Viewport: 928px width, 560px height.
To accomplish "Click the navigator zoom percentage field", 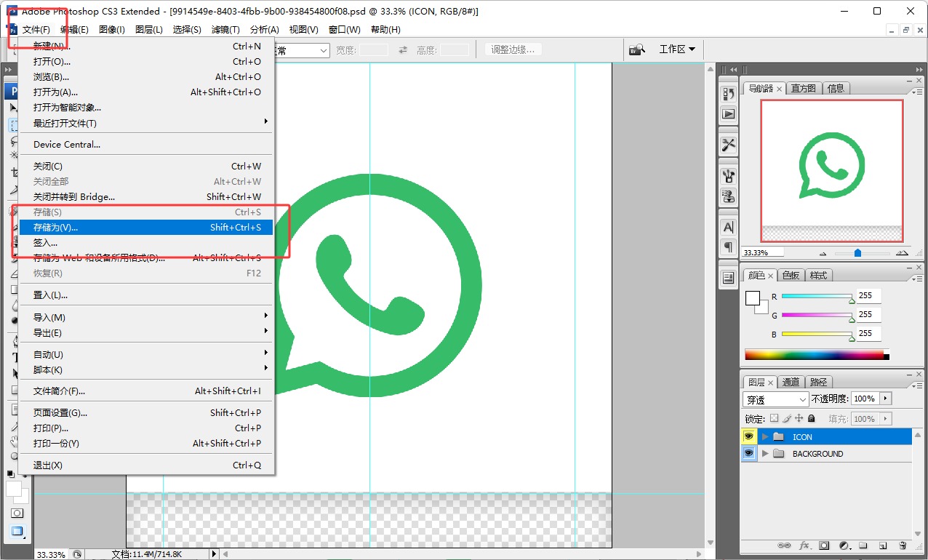I will [x=762, y=252].
